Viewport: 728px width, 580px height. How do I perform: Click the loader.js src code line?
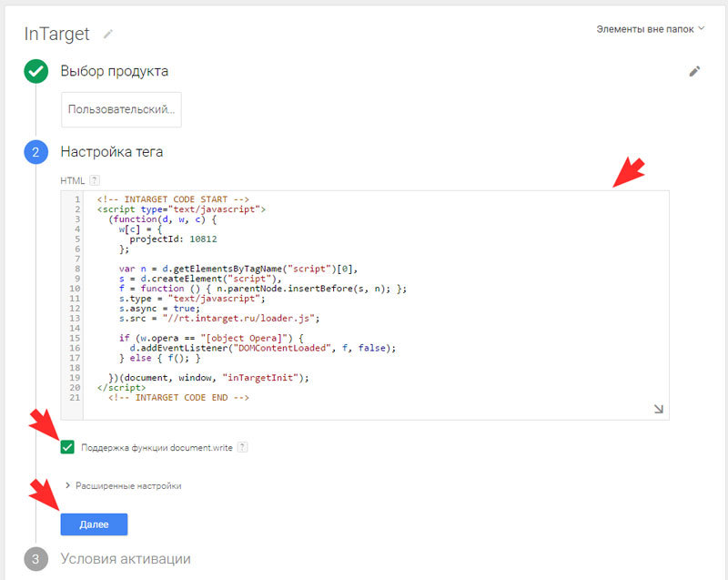(219, 318)
